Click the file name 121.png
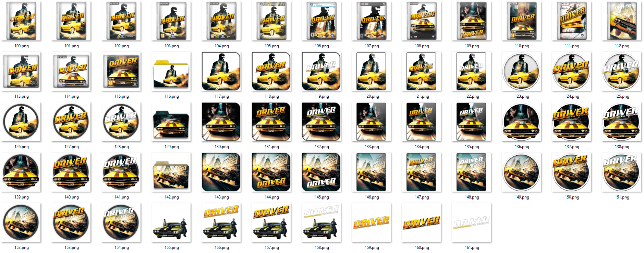The height and width of the screenshot is (253, 644). pyautogui.click(x=422, y=96)
